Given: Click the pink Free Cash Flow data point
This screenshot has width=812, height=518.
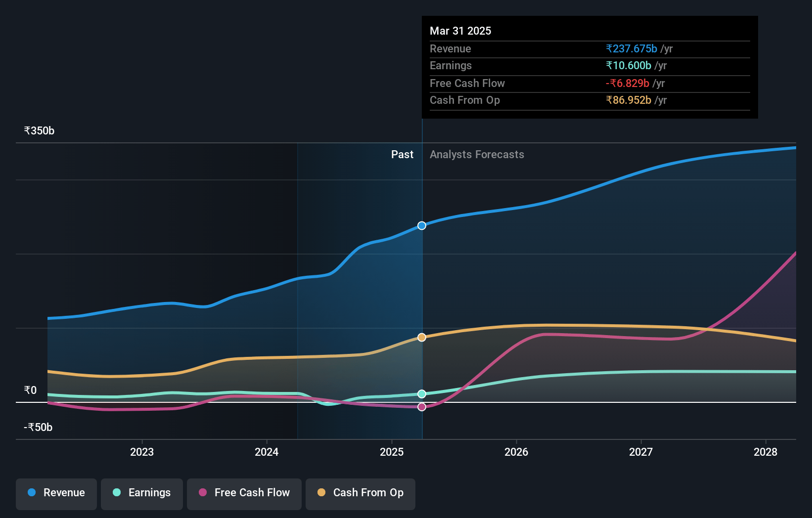Looking at the screenshot, I should click(x=422, y=407).
